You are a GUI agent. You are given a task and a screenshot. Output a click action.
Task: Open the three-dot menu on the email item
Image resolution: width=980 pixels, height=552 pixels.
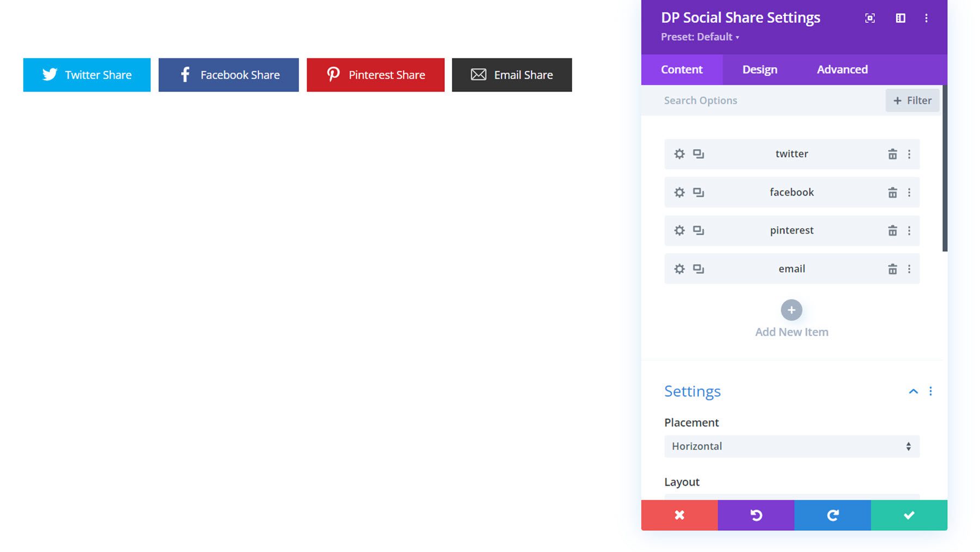point(909,268)
